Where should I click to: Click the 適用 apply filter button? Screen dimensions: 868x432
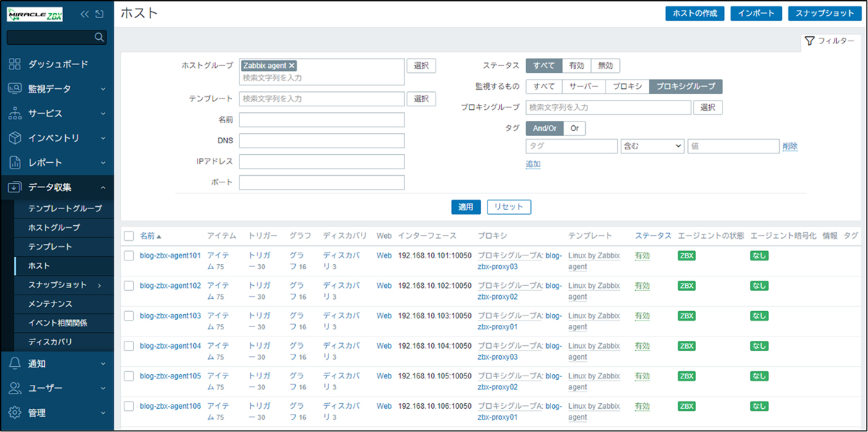coord(466,207)
